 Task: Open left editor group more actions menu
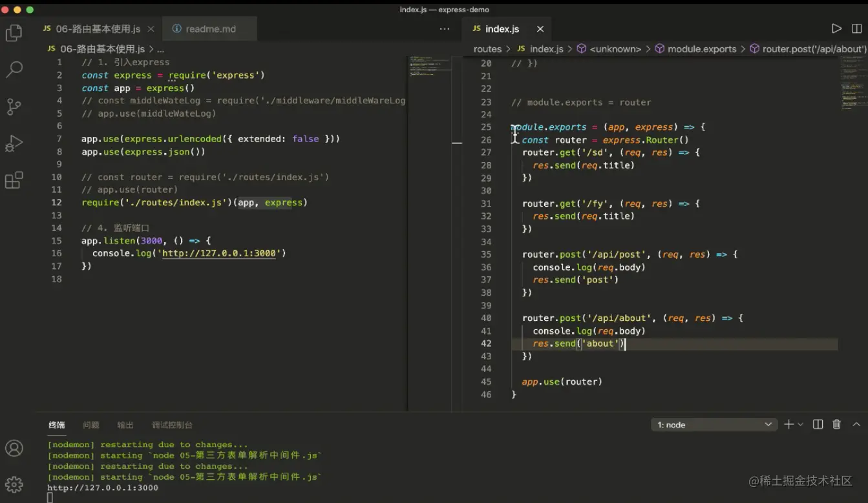click(x=444, y=28)
